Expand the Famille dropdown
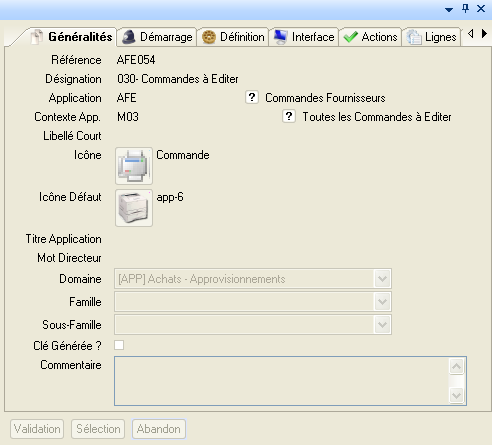 click(x=382, y=301)
